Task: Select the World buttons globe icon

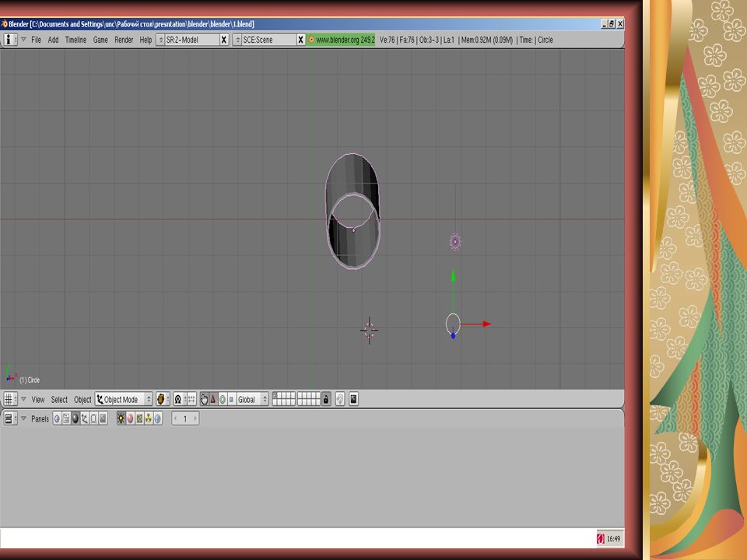Action: 158,418
